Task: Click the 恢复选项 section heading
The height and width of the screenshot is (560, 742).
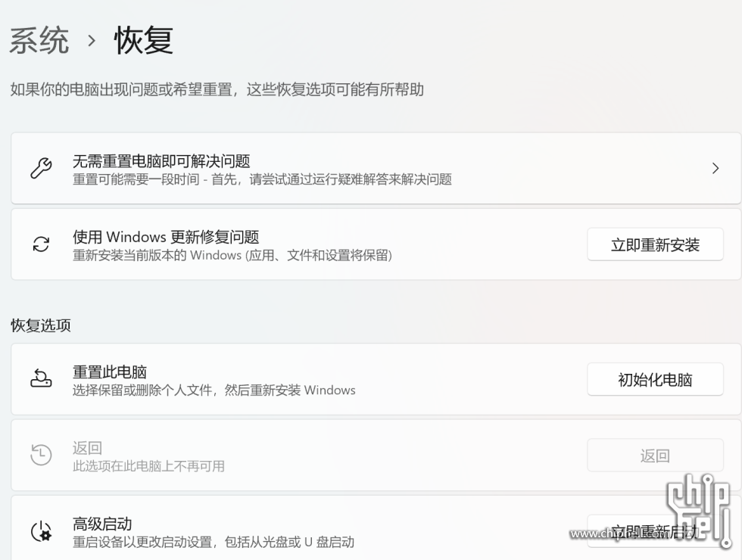Action: click(x=41, y=325)
